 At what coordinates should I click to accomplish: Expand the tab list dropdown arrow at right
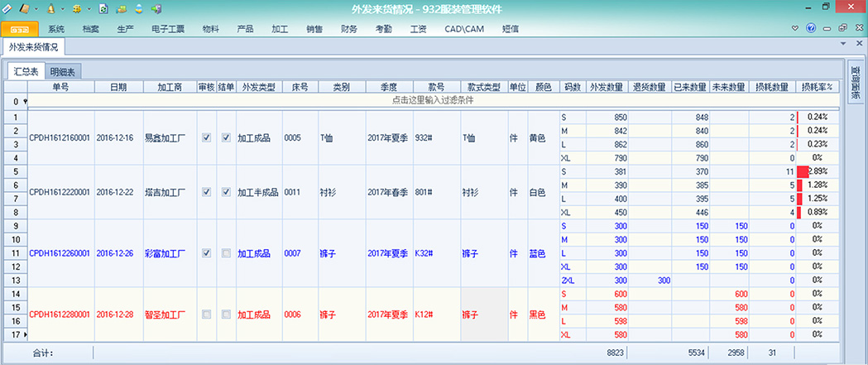pos(843,43)
